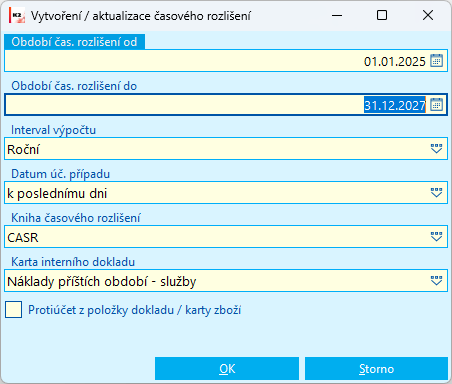Click the 'Období čas. rozlišení do' label
Image resolution: width=452 pixels, height=384 pixels.
[x=74, y=86]
